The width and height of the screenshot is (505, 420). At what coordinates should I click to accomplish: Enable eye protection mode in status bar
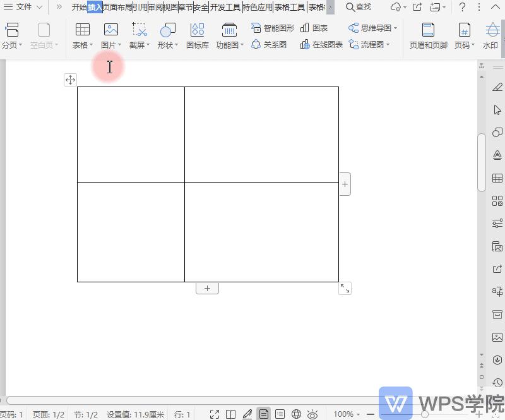click(312, 414)
